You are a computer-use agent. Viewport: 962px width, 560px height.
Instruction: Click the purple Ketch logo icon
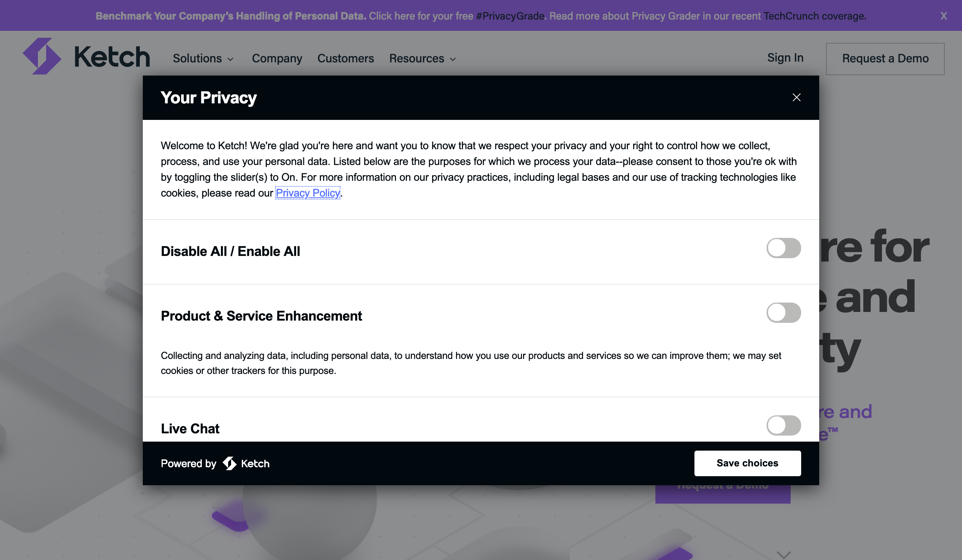[42, 56]
